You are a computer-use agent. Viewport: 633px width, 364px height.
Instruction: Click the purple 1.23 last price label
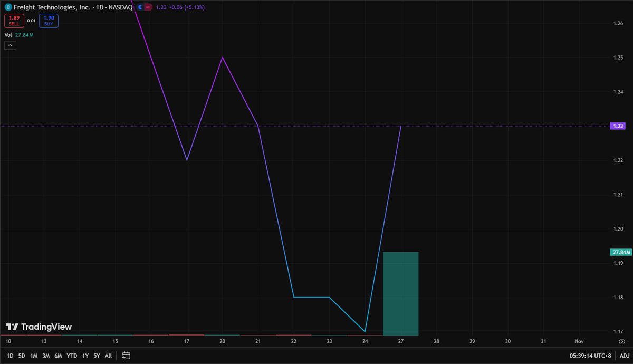(x=618, y=126)
